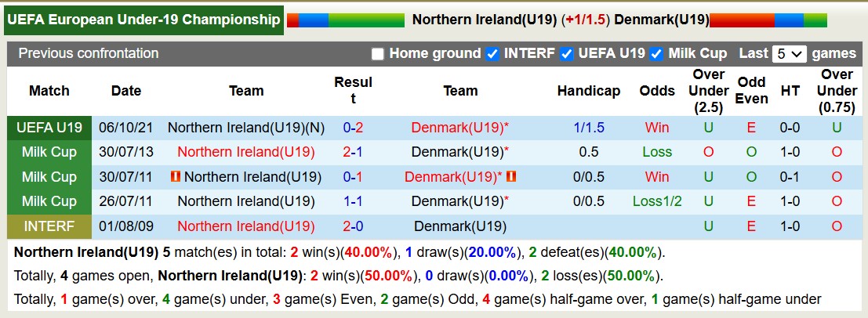Toggle the UEFA U19 checkbox

pos(567,54)
